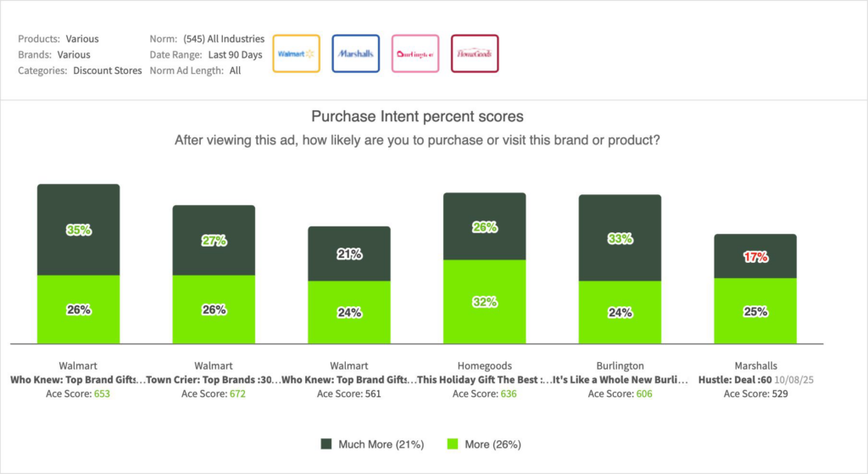Viewport: 868px width, 474px height.
Task: Click the Burlington brand logo tile
Action: click(x=415, y=53)
